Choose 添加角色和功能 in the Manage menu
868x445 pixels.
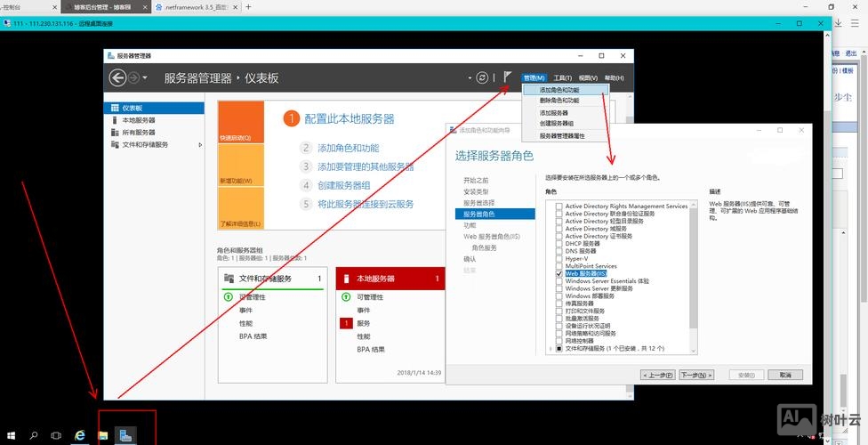coord(566,90)
